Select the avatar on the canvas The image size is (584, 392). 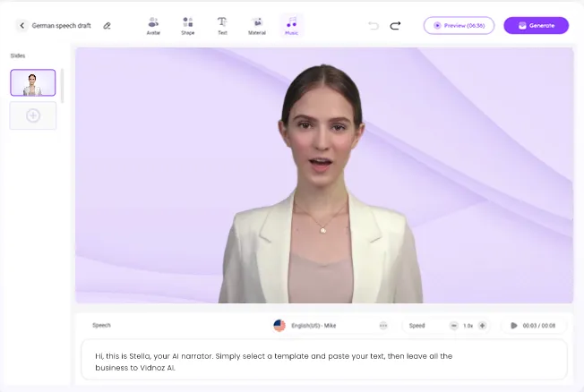321,184
